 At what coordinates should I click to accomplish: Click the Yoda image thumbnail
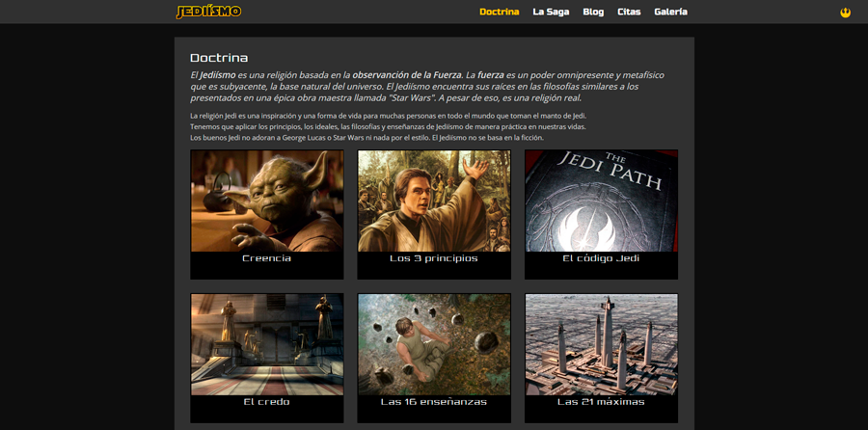[x=267, y=201]
